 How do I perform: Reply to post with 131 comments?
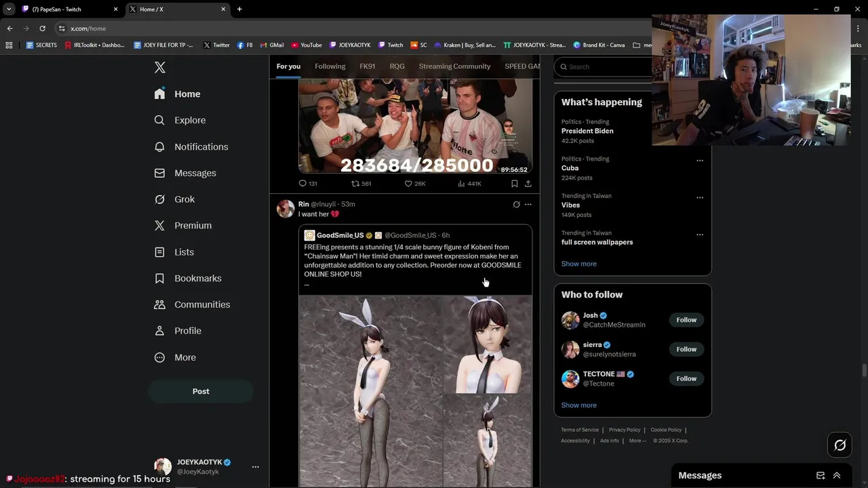tap(308, 184)
